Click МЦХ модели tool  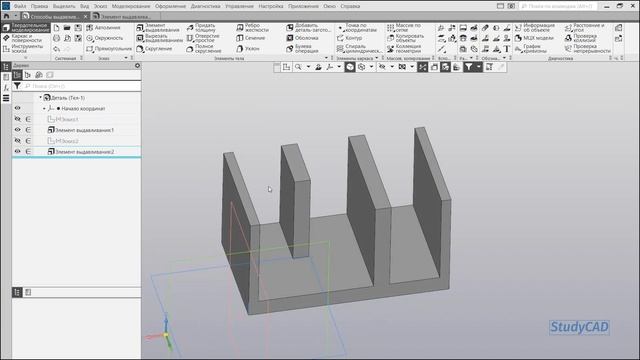[x=534, y=38]
